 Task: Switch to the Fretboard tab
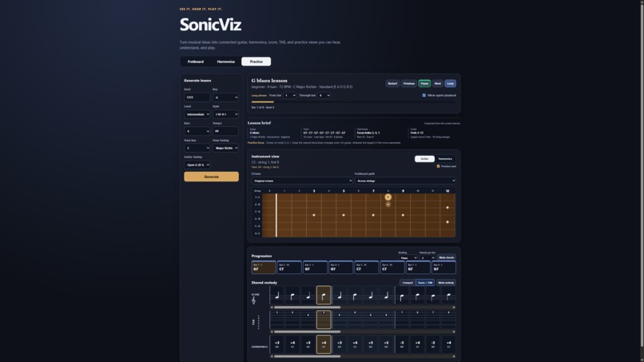196,62
